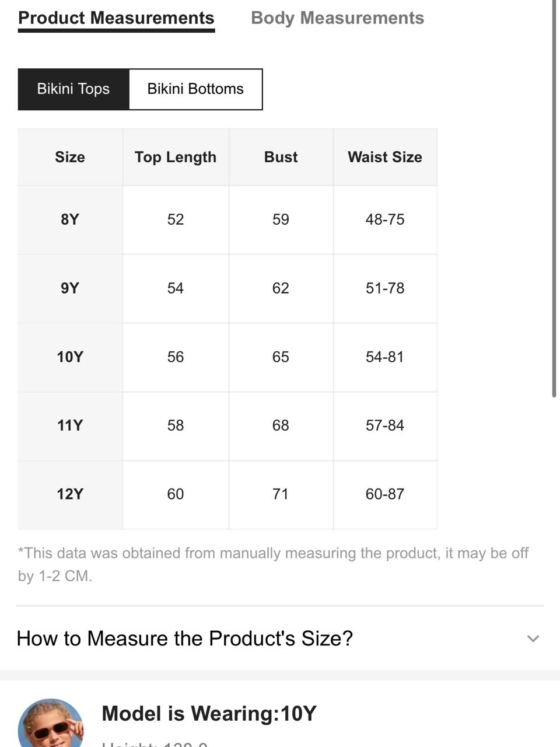
Task: Click the 54-81 waist size cell
Action: pos(385,357)
